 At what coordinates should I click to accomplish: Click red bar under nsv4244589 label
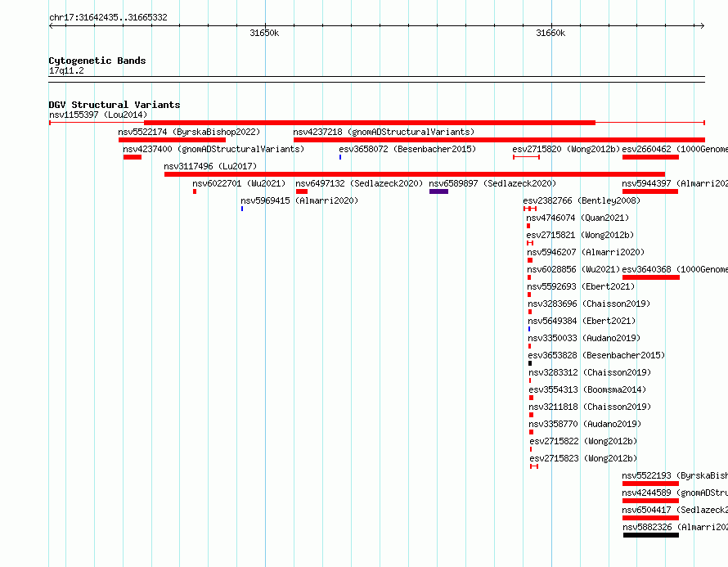point(650,501)
